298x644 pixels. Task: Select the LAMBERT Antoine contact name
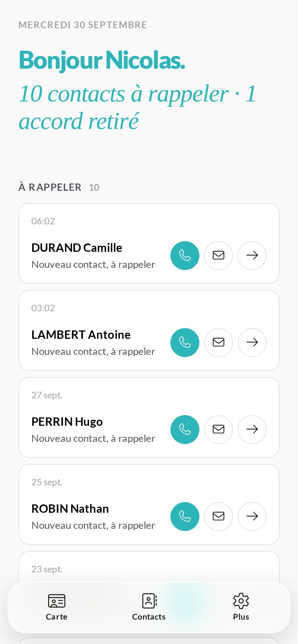[81, 335]
